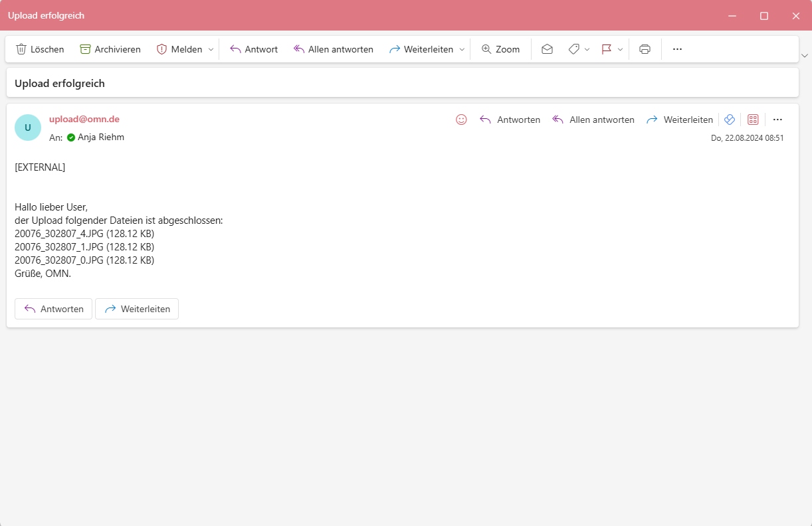This screenshot has height=526, width=812.
Task: Open Apps via the blue diamond icon
Action: click(x=729, y=119)
